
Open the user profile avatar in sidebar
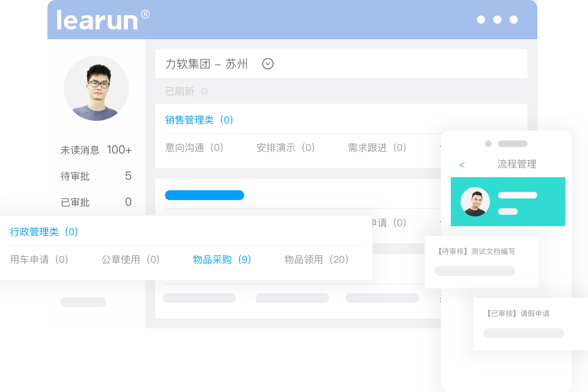click(96, 88)
